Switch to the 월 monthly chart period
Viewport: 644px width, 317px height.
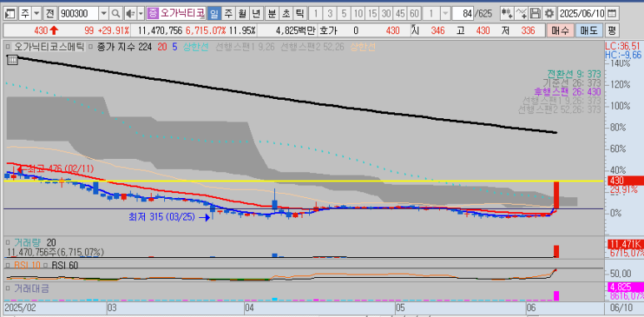[x=242, y=14]
